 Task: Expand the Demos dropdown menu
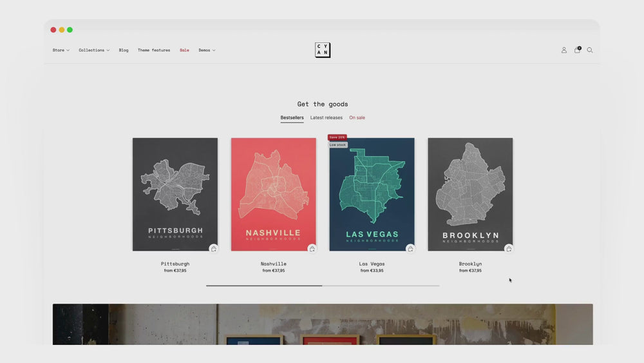207,50
